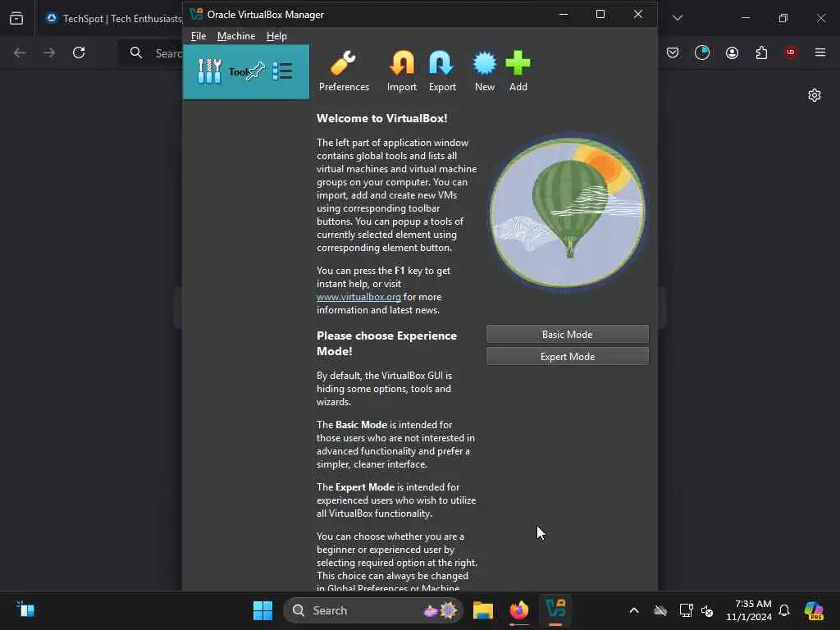Screen dimensions: 840x630
Task: Choose Expert Mode
Action: [568, 356]
